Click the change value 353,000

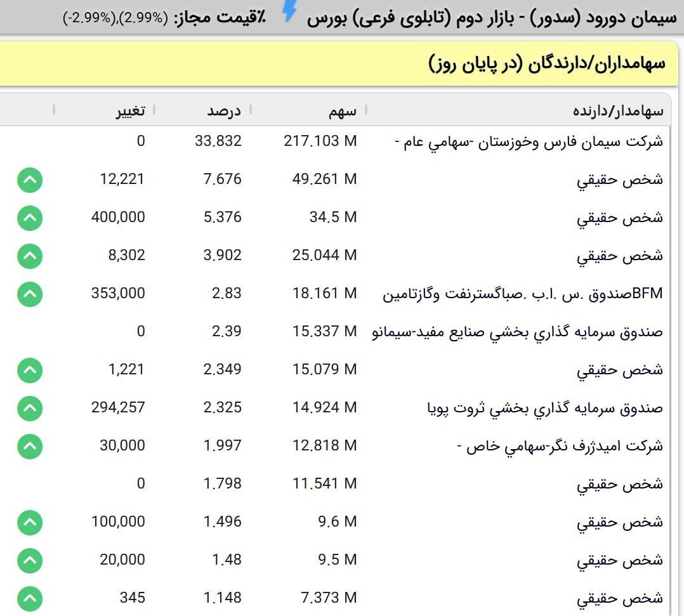tap(118, 293)
